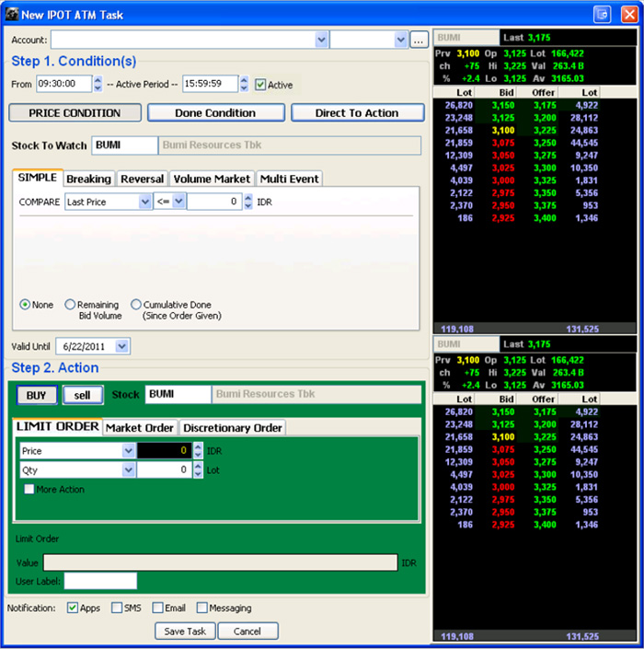Open the Account dropdown list
The width and height of the screenshot is (644, 649).
pyautogui.click(x=321, y=41)
